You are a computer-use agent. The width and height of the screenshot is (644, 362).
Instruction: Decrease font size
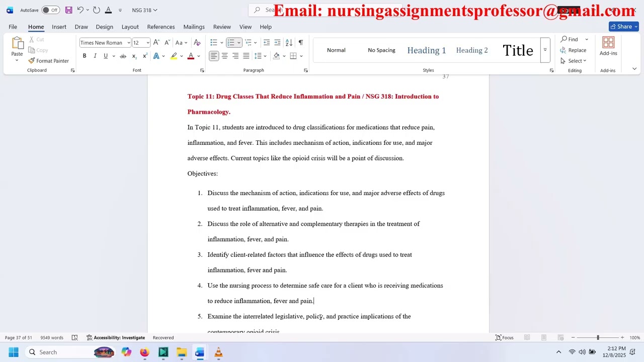click(x=167, y=43)
